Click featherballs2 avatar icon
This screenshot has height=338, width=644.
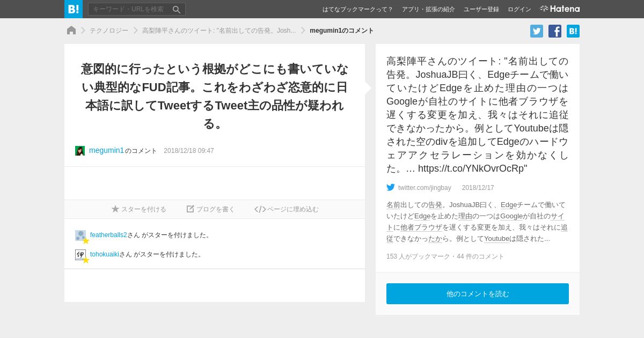pos(80,236)
